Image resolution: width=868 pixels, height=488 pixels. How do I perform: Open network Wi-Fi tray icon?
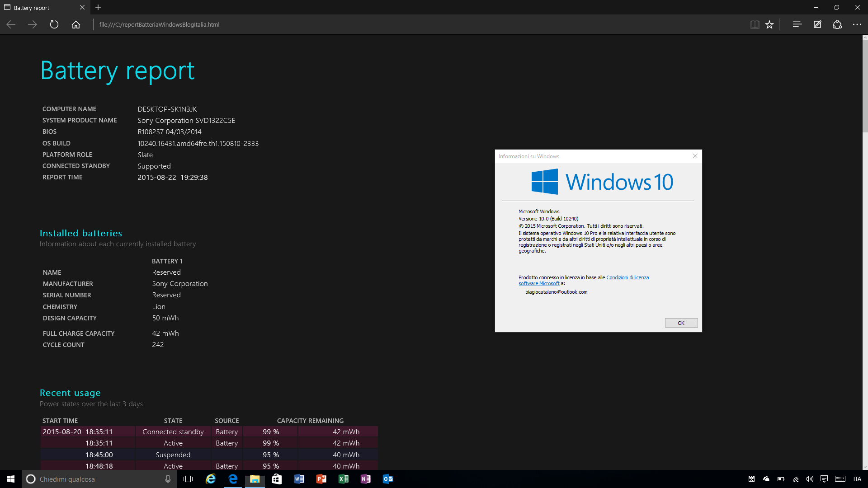coord(796,479)
